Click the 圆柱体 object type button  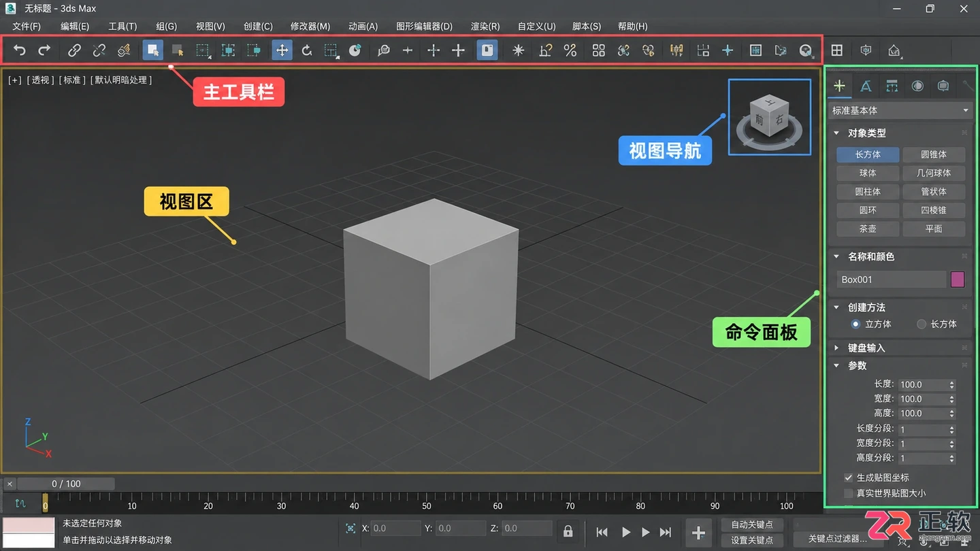tap(868, 192)
